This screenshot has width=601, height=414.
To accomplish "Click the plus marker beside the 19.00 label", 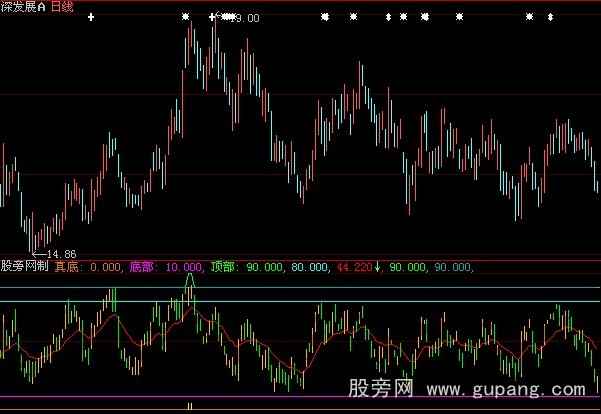I will click(211, 17).
